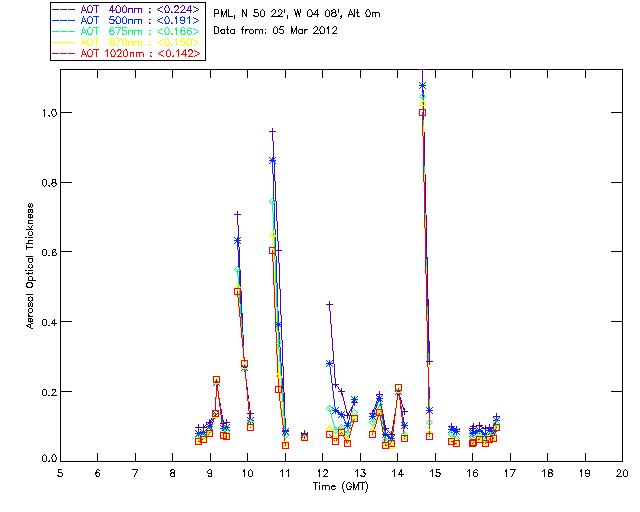Click the y-axis tick label 1.0
The height and width of the screenshot is (512, 640).
(x=49, y=113)
